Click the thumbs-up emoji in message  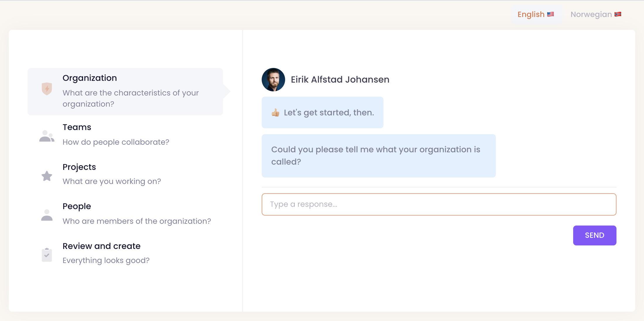(275, 112)
